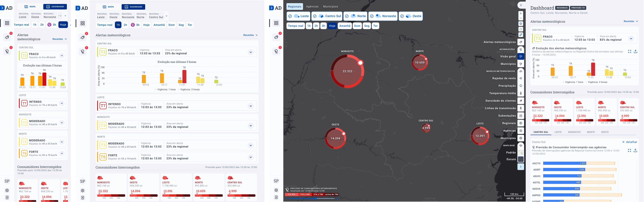The image size is (644, 202).
Task: Click the detalhar link for Centro Sul
Action: 630,142
